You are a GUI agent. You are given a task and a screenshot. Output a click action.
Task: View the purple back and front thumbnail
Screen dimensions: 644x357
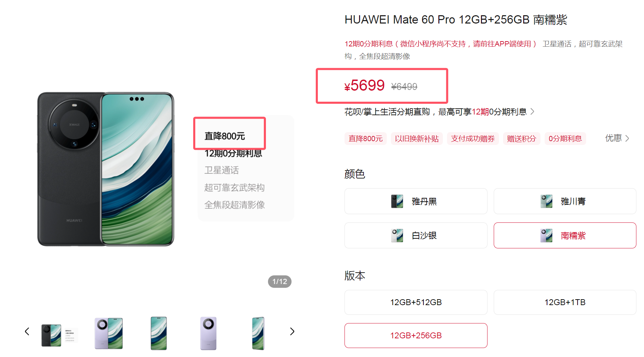pyautogui.click(x=109, y=333)
